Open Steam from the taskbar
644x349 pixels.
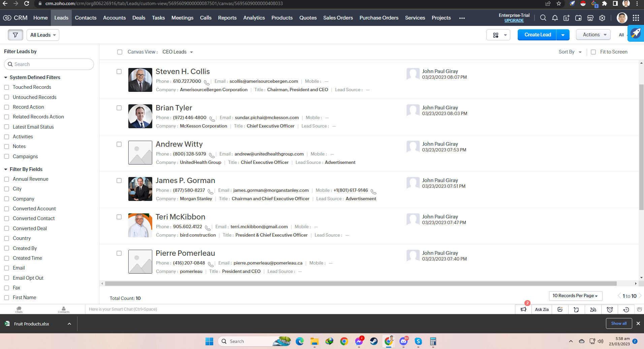point(374,341)
